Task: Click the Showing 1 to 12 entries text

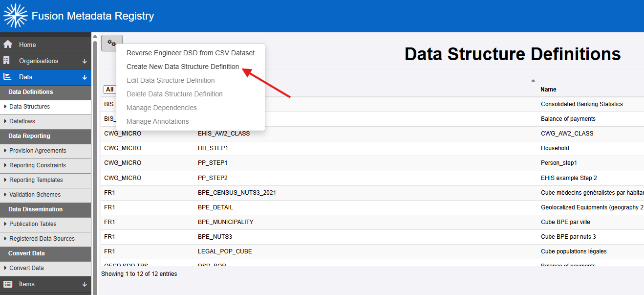Action: (139, 274)
